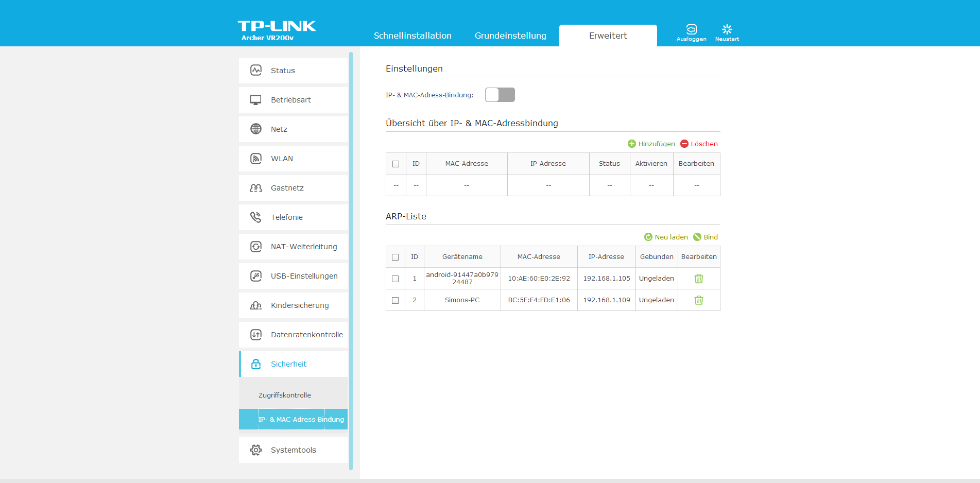
Task: Tick the checkbox for android device row
Action: [395, 279]
